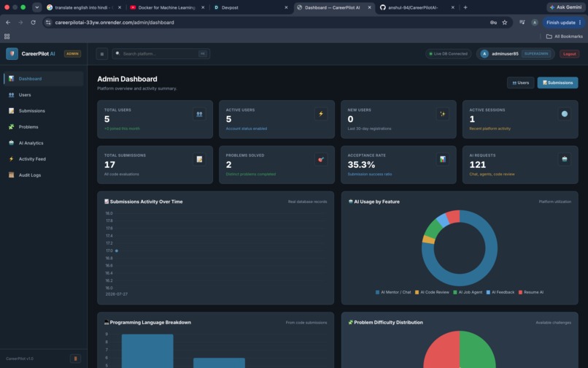Click the AI Requests robot icon
The image size is (588, 368).
click(x=565, y=159)
